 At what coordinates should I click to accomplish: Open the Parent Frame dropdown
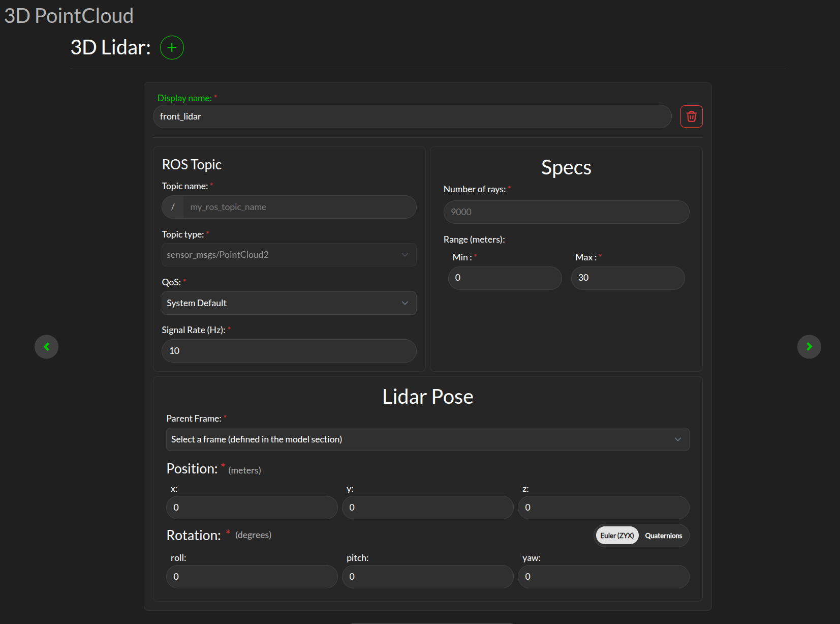(x=427, y=439)
